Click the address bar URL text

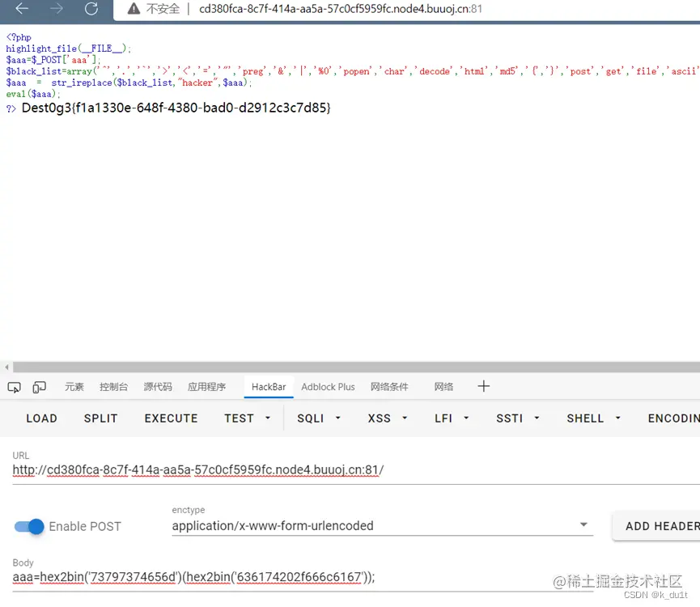340,9
